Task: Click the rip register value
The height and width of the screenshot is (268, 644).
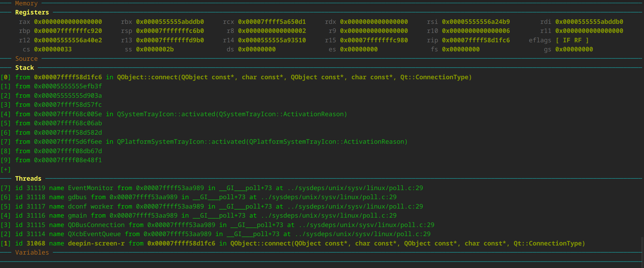Action: 476,40
